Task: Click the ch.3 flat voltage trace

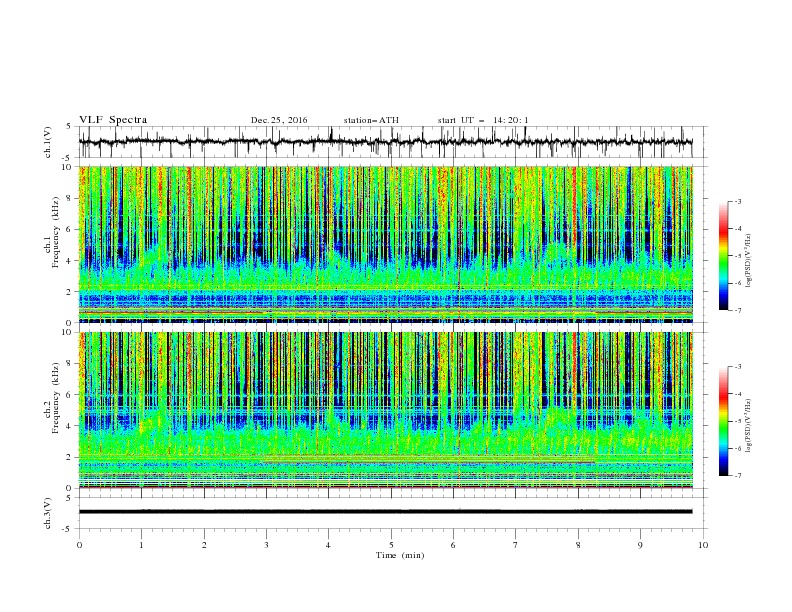Action: coord(385,512)
